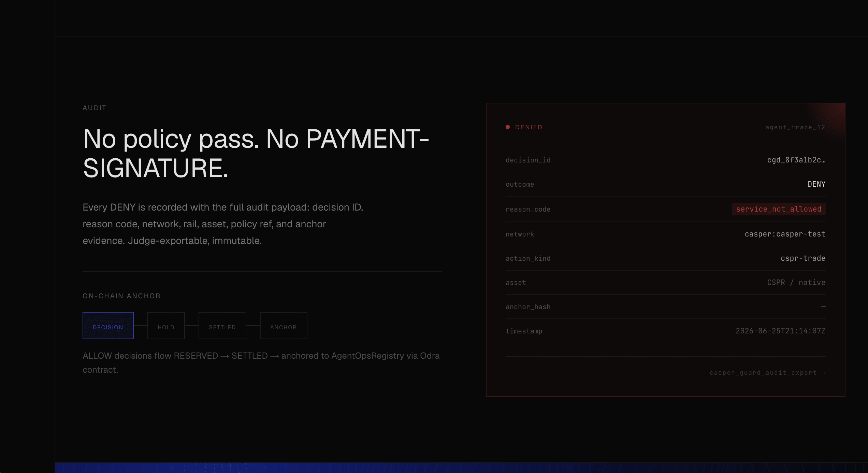868x473 pixels.
Task: Select the SETTLED step box
Action: coord(222,326)
